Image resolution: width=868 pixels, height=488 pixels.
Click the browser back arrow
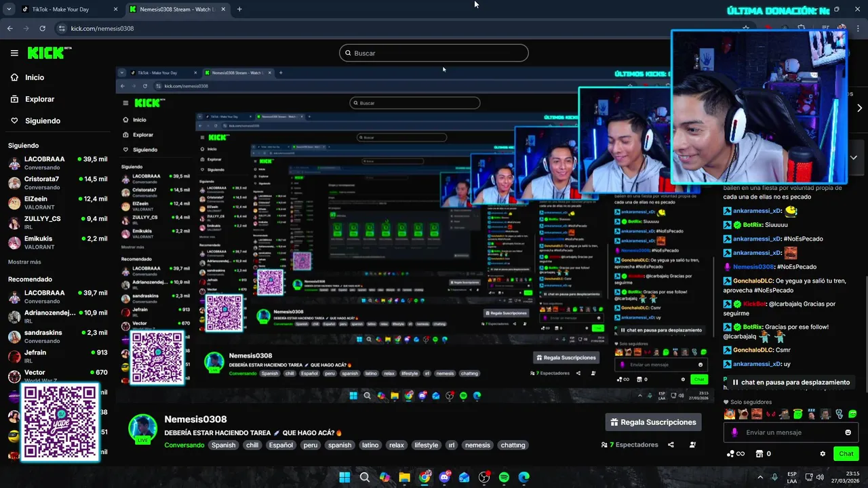pos(9,28)
